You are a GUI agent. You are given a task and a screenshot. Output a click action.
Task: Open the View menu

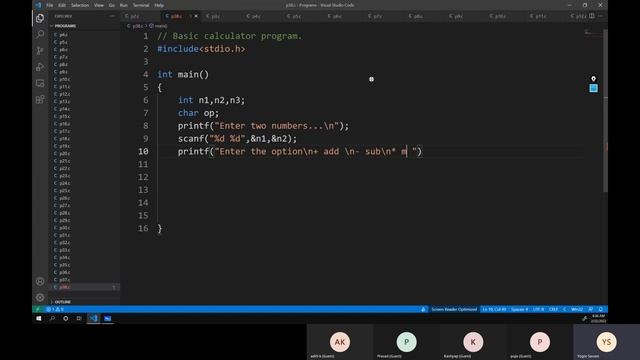(x=99, y=5)
